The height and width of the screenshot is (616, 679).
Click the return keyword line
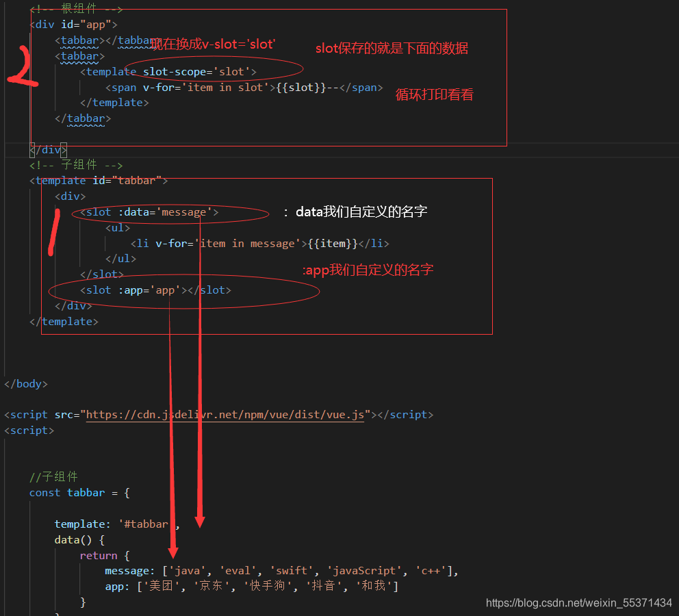pyautogui.click(x=105, y=555)
